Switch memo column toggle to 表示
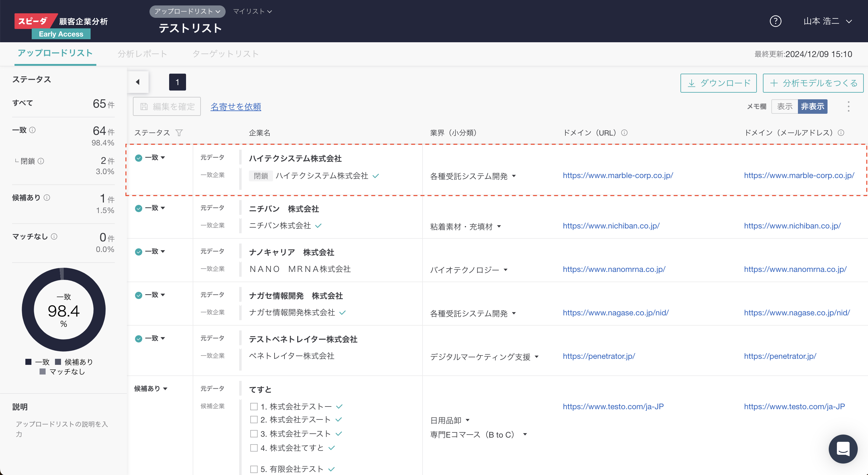Screen dimensions: 868x475 784,107
